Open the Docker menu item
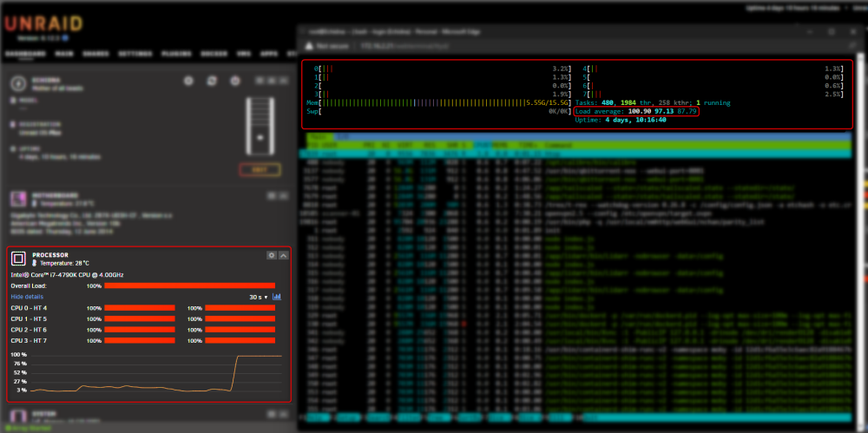The image size is (868, 433). [214, 55]
